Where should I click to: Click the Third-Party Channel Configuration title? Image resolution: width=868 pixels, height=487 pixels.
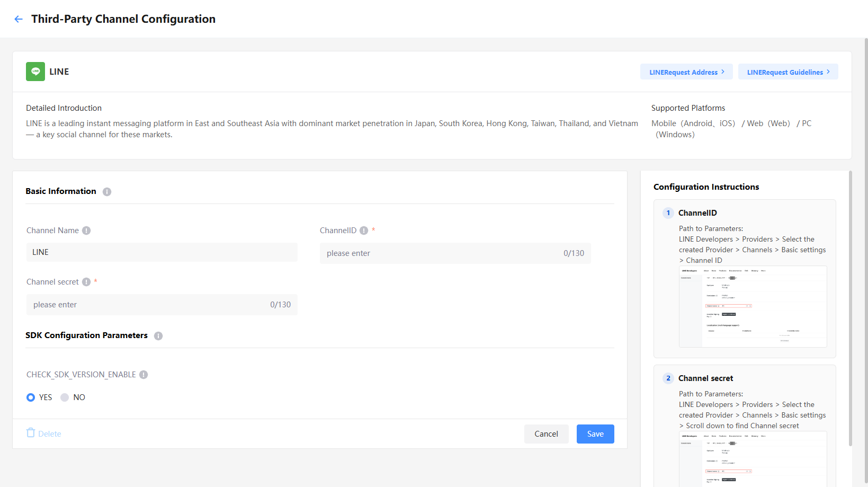click(123, 19)
